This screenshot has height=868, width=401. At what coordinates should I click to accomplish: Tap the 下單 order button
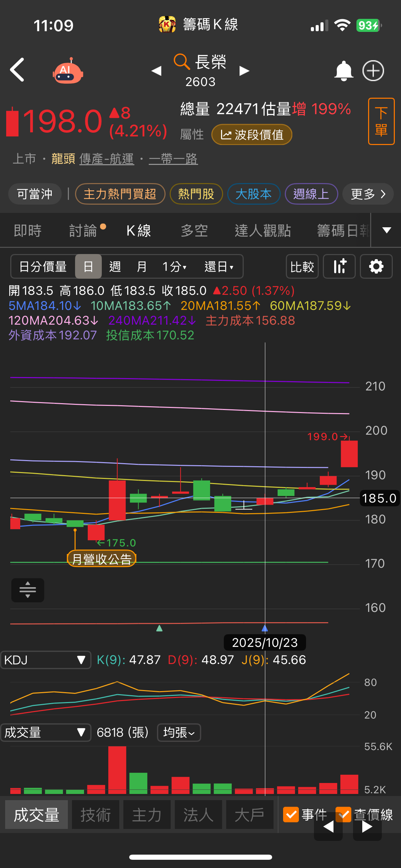click(381, 121)
